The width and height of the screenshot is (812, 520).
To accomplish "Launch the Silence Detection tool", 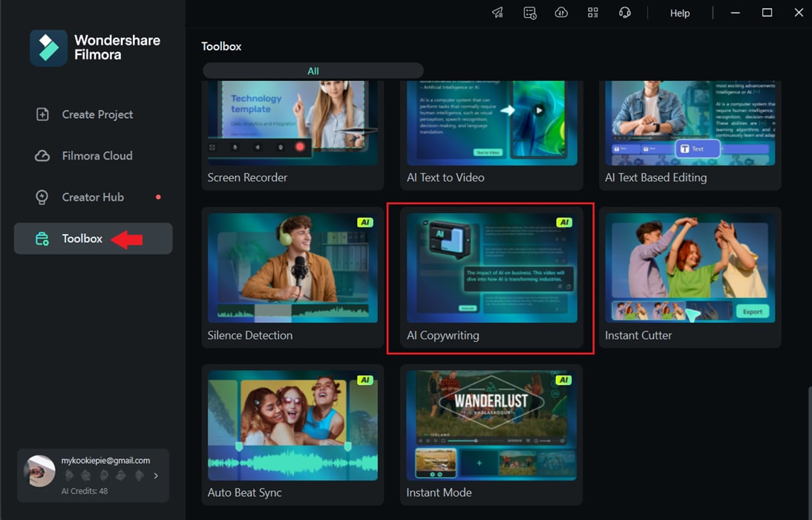I will coord(292,277).
